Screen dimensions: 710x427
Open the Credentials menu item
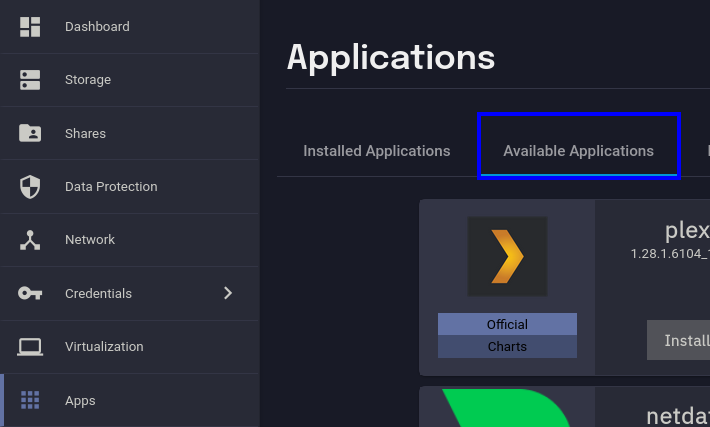click(130, 293)
